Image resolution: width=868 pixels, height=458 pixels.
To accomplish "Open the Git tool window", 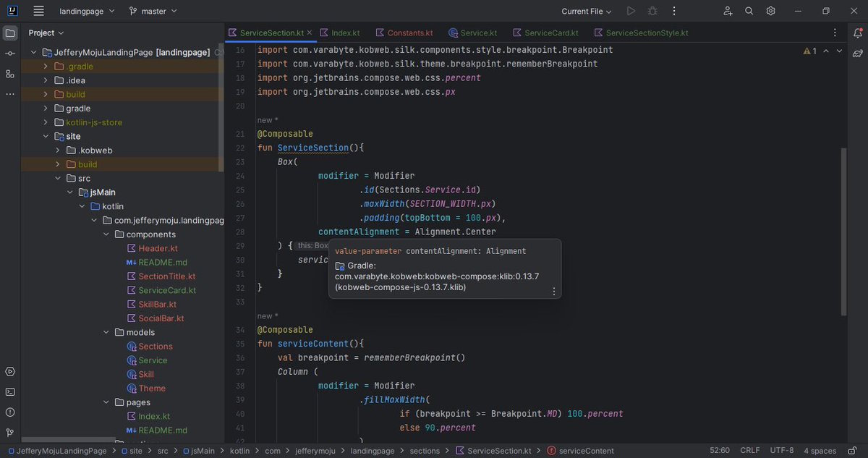I will pos(10,433).
